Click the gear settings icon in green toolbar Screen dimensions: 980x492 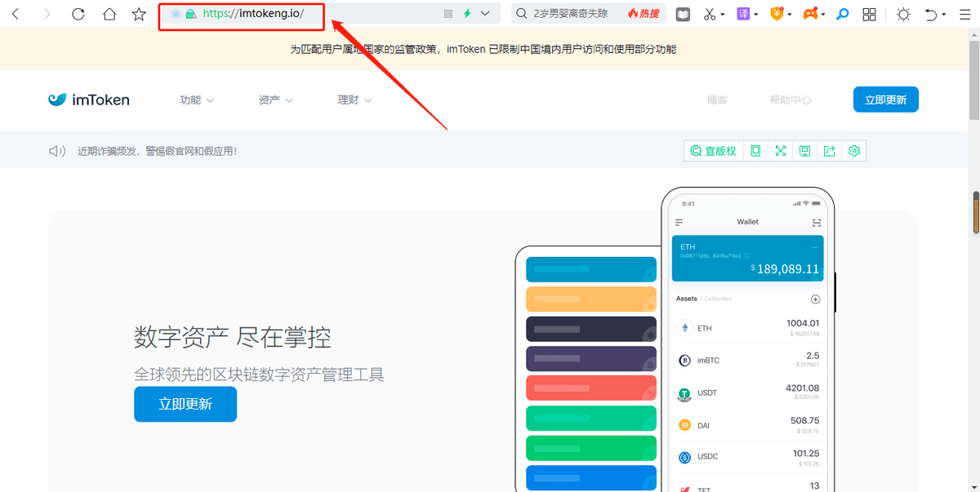coord(854,151)
